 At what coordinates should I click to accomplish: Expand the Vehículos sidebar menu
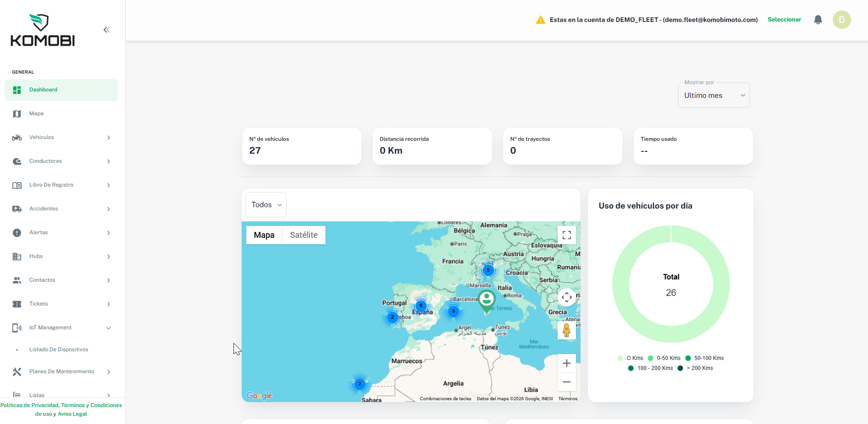pyautogui.click(x=61, y=137)
